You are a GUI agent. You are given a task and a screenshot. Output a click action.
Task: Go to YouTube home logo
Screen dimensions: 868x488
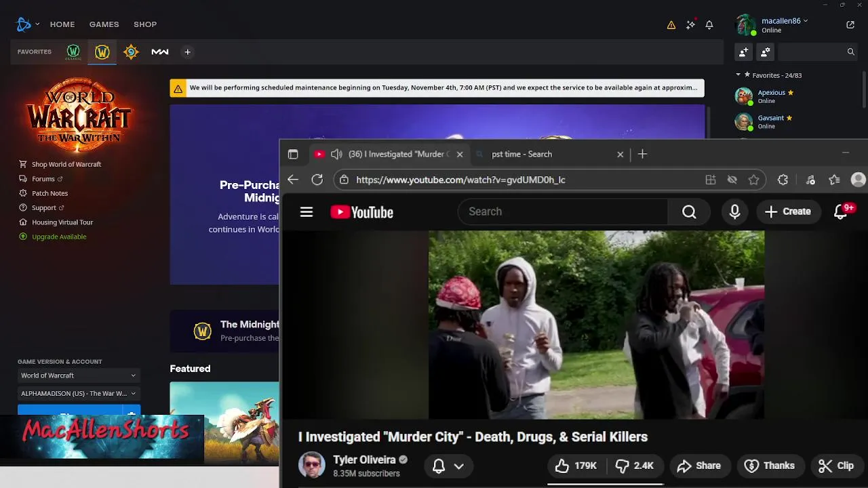[362, 212]
